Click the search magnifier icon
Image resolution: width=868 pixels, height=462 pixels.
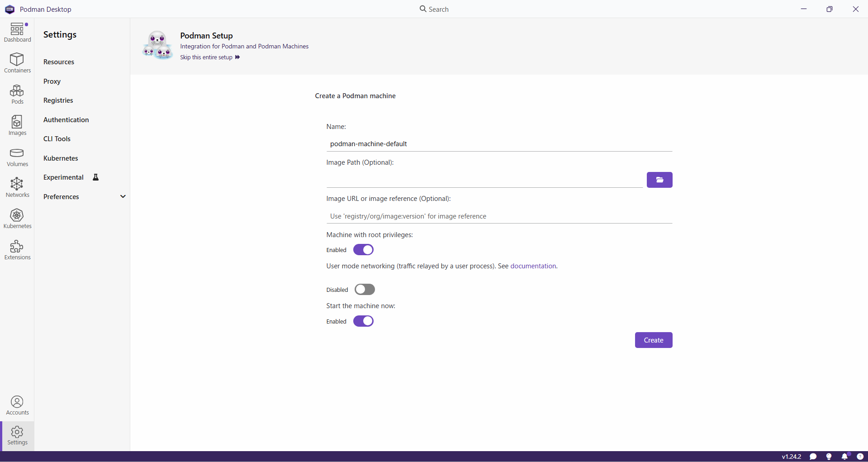pos(423,9)
